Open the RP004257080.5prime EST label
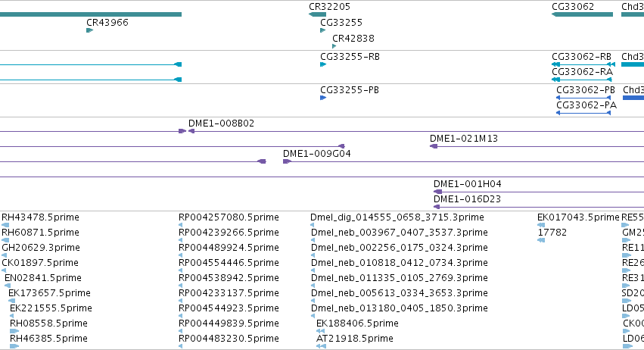 [x=229, y=217]
